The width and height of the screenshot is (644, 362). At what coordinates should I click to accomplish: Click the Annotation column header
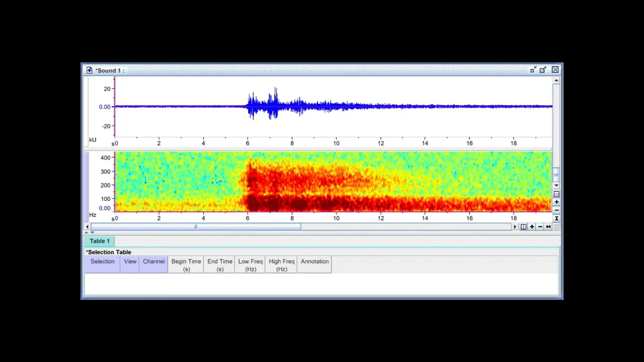(314, 265)
